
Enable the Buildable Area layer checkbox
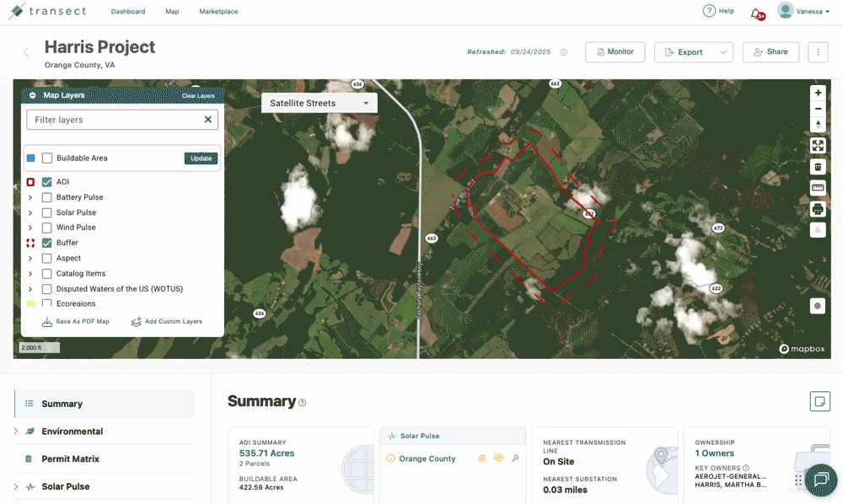coord(47,158)
